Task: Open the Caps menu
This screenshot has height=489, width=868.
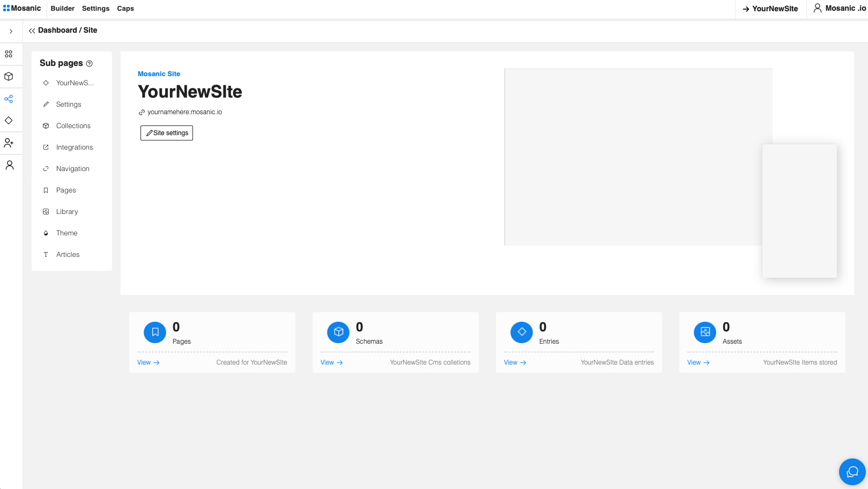Action: 125,9
